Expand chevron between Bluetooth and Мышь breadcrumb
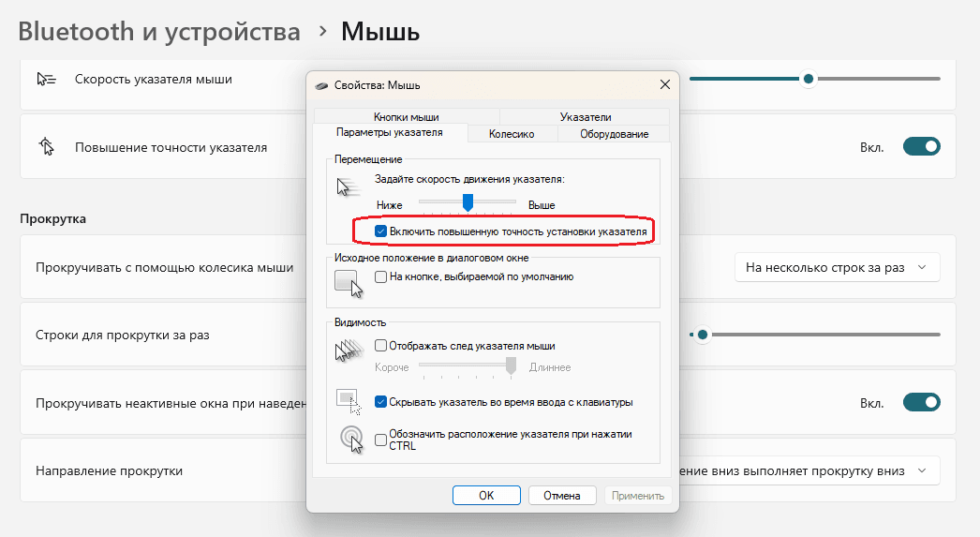The image size is (980, 537). [x=322, y=31]
